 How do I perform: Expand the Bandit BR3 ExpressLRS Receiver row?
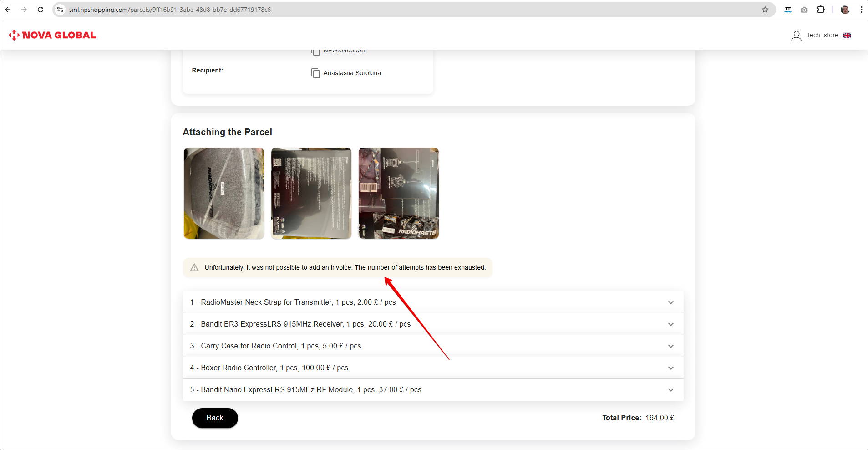670,324
